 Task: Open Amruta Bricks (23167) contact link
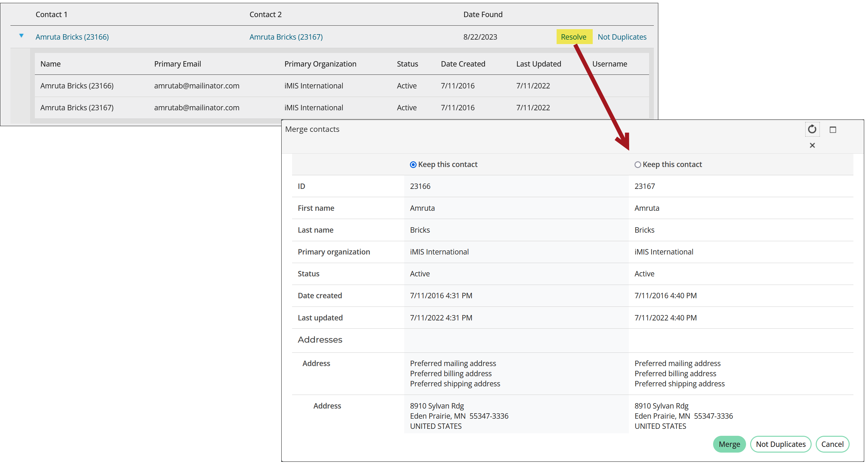point(286,37)
